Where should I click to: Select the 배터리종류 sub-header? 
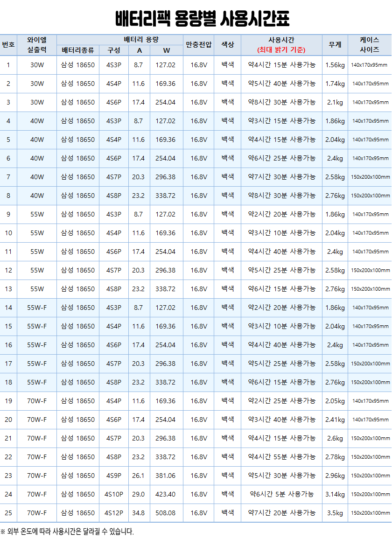77,50
